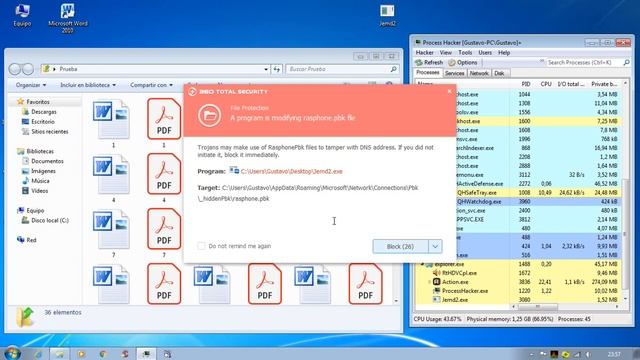Open the Users menu in Process Hacker
Screen dimensions: 640x360
pyautogui.click(x=485, y=53)
